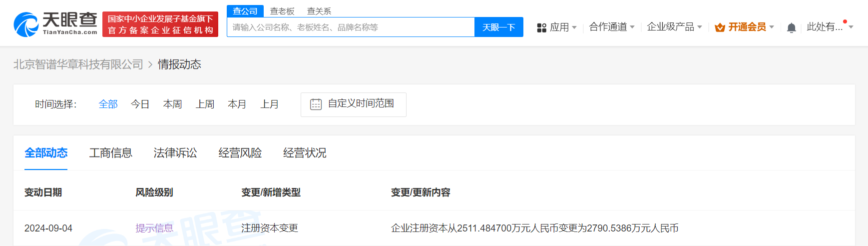Click the calendar icon for custom range
This screenshot has width=868, height=246.
316,104
